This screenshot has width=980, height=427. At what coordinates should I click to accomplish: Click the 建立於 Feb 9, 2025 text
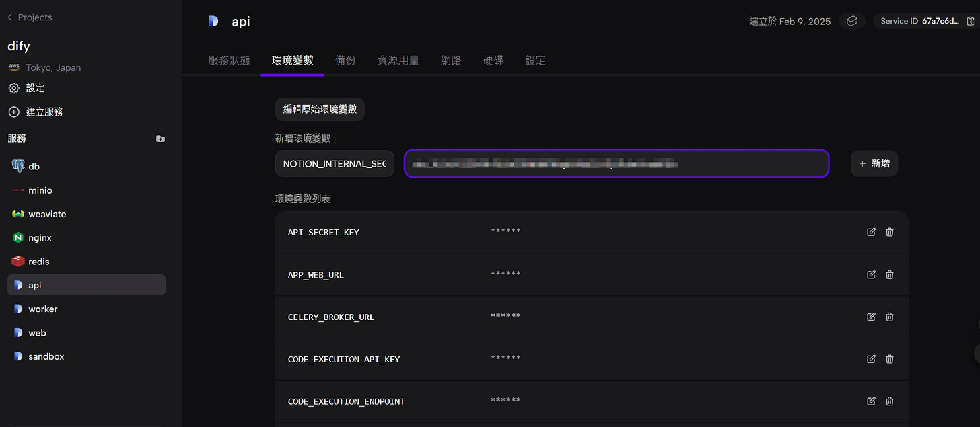point(790,22)
